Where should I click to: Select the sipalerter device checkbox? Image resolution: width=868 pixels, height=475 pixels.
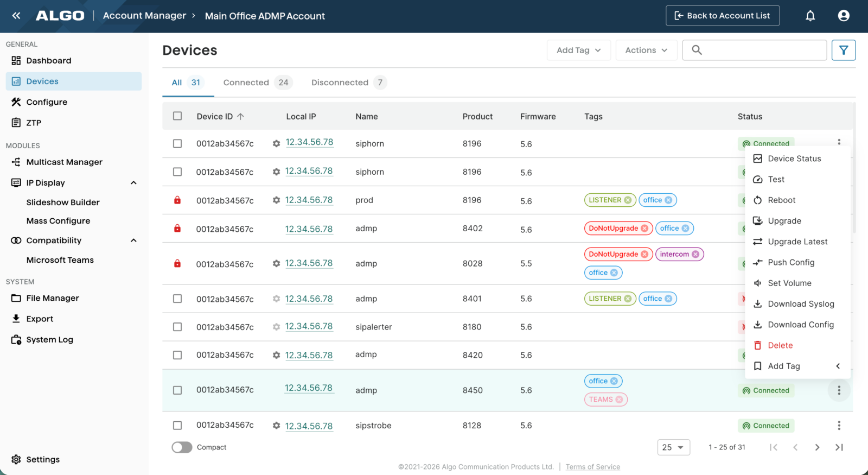(x=177, y=327)
